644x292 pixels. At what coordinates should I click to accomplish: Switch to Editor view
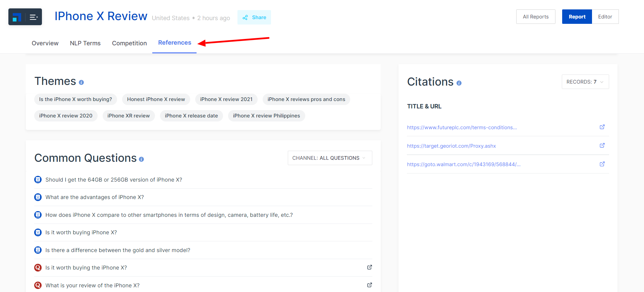click(x=605, y=17)
